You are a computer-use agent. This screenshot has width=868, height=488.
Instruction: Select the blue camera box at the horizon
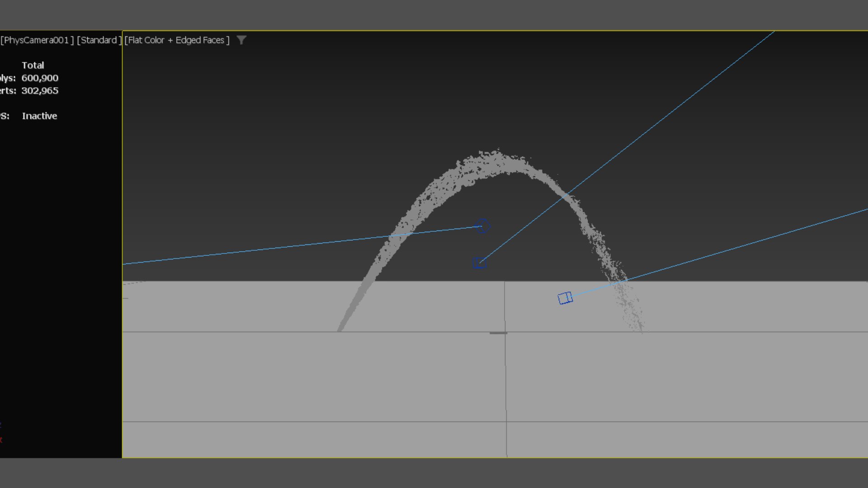[x=480, y=263]
